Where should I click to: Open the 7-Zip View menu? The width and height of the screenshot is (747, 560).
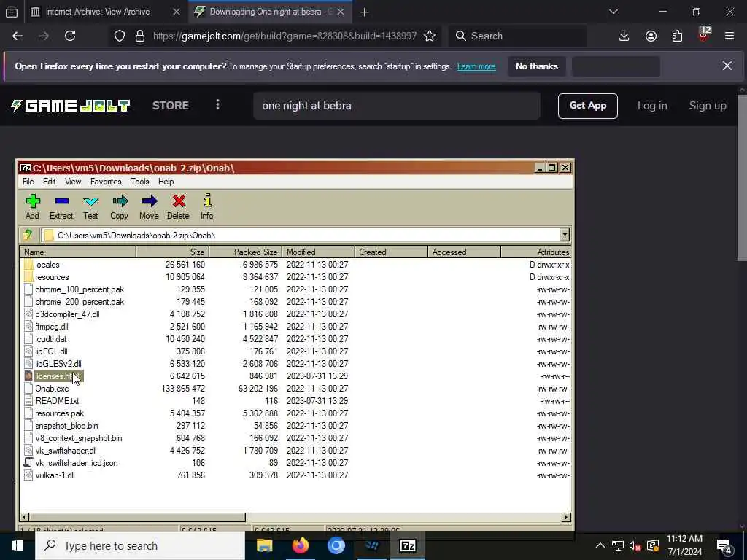73,182
